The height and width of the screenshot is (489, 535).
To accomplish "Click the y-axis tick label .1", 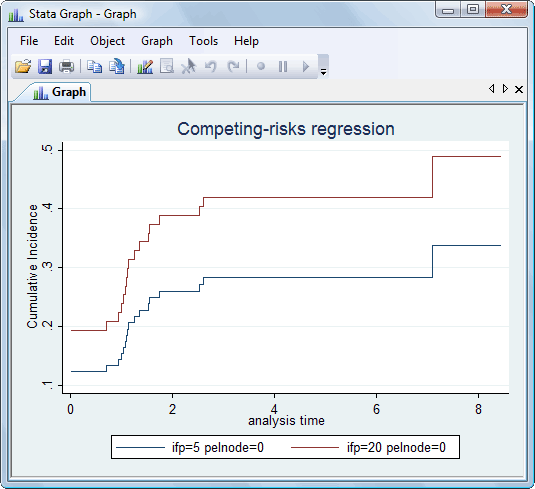I will (47, 385).
